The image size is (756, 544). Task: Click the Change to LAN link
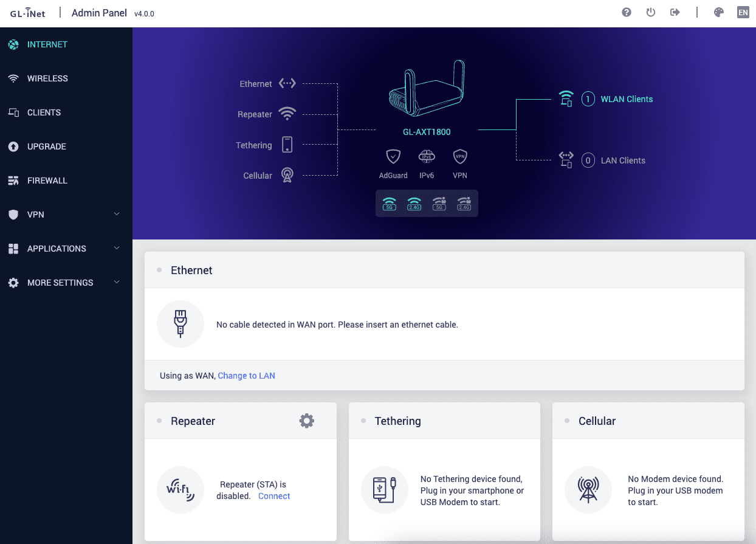(x=246, y=376)
